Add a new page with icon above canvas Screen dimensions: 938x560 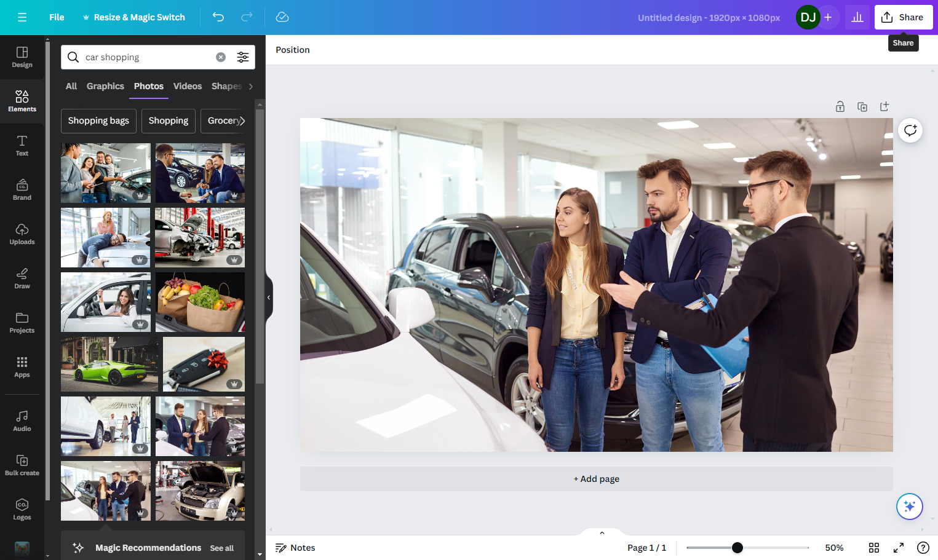click(x=884, y=106)
